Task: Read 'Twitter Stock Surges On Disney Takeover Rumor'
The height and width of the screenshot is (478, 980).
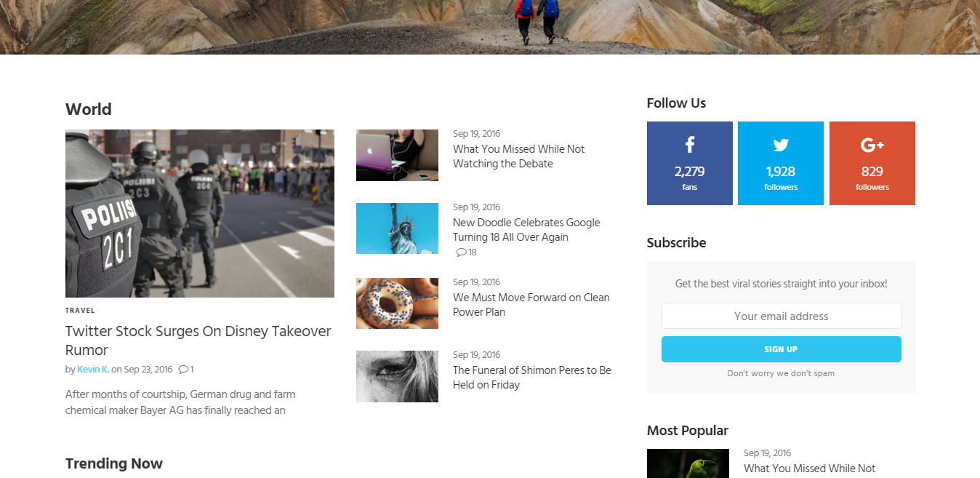Action: [x=198, y=340]
